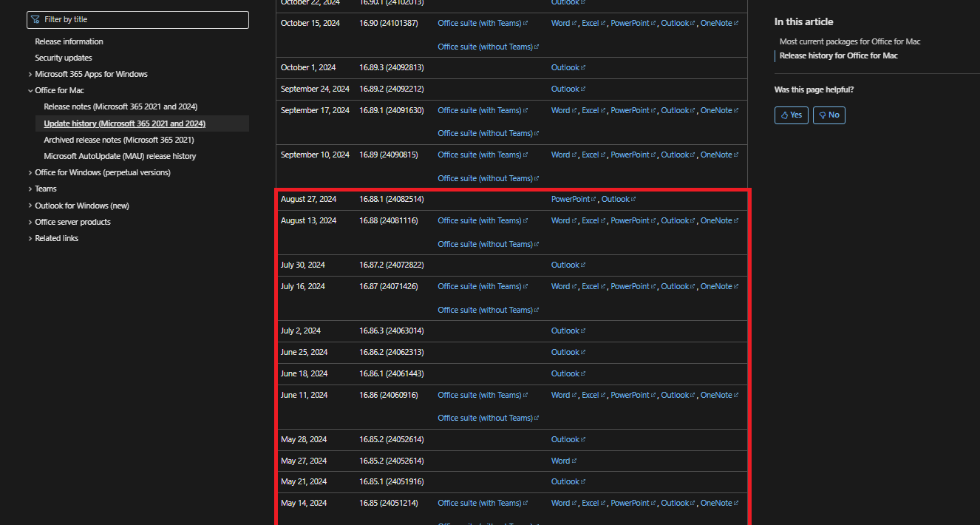The image size is (980, 525).
Task: Click the In this article heading
Action: [x=803, y=21]
